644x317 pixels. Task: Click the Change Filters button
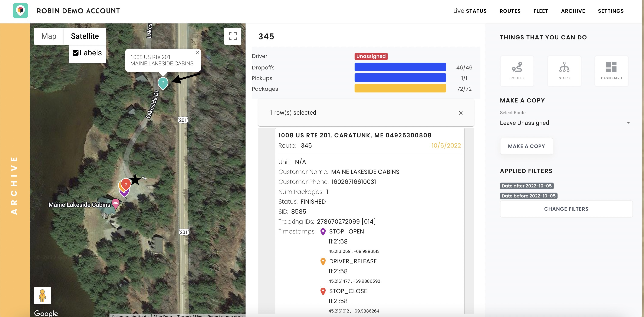[566, 209]
